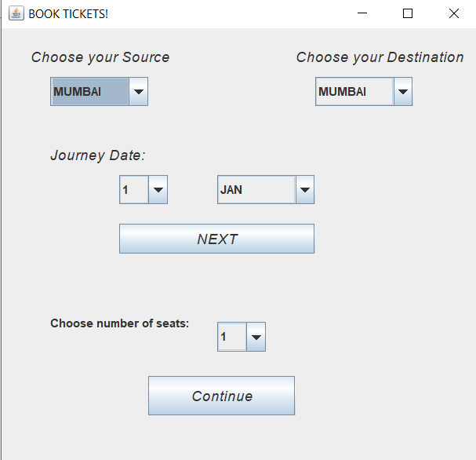This screenshot has width=476, height=460.
Task: Click the 'Journey Date:' label
Action: tap(98, 155)
